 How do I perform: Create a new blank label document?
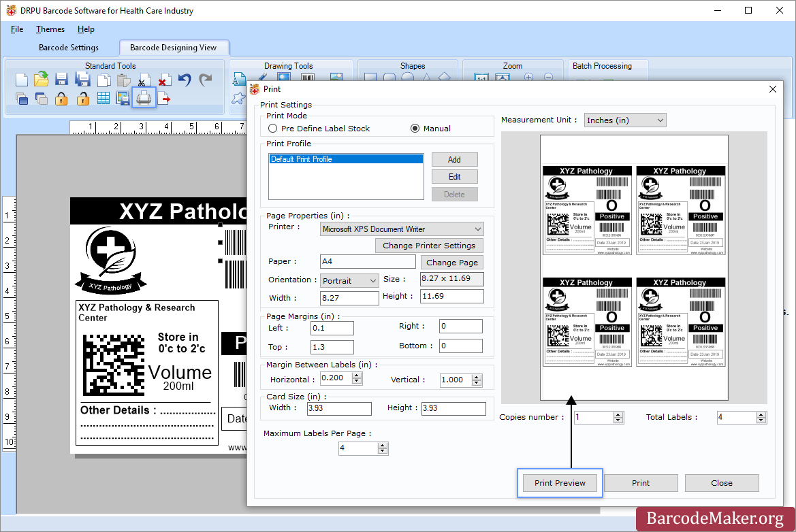[x=21, y=80]
